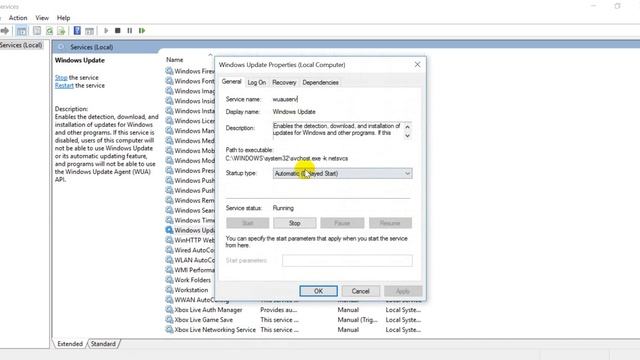Select the gear icon beside Windows Media service
This screenshot has width=640, height=360.
point(169,140)
